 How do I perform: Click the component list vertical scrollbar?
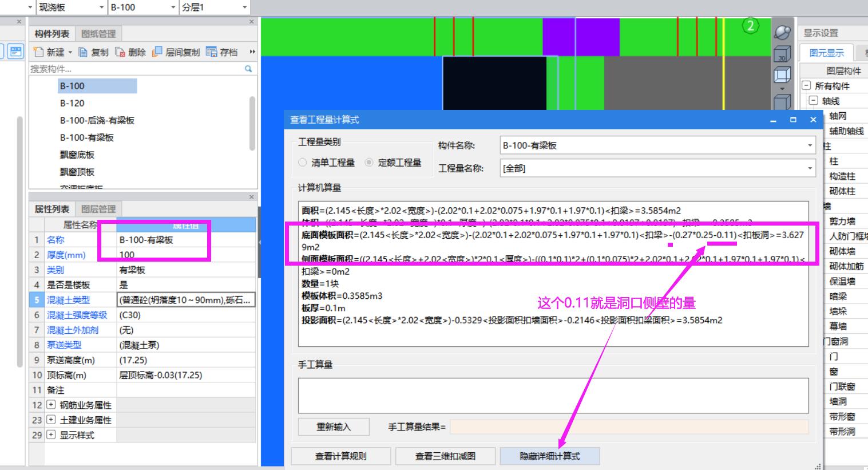tap(252, 123)
